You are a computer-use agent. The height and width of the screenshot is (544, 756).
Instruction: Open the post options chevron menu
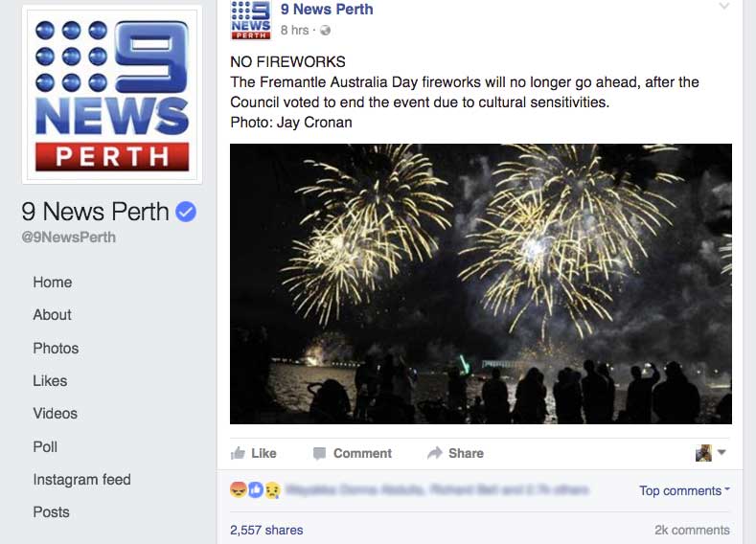723,6
